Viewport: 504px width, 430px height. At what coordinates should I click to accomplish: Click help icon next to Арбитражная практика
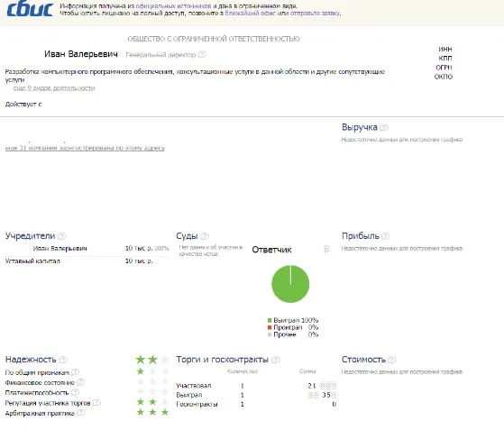[x=80, y=413]
